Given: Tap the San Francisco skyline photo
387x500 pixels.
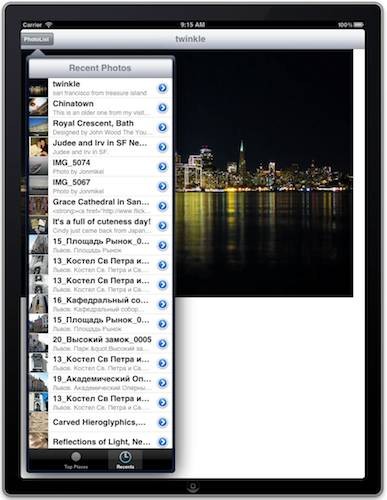Looking at the screenshot, I should pyautogui.click(x=263, y=173).
